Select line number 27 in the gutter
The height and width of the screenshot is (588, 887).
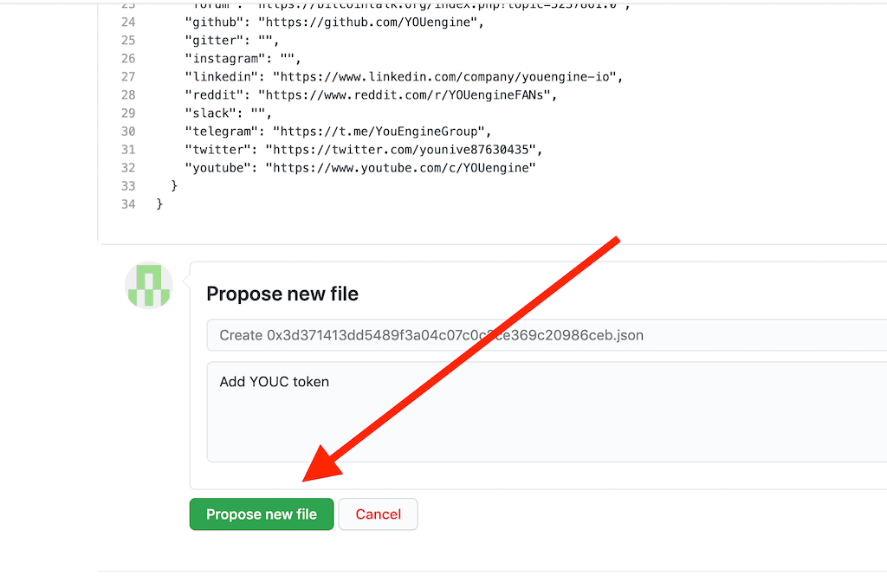tap(128, 77)
